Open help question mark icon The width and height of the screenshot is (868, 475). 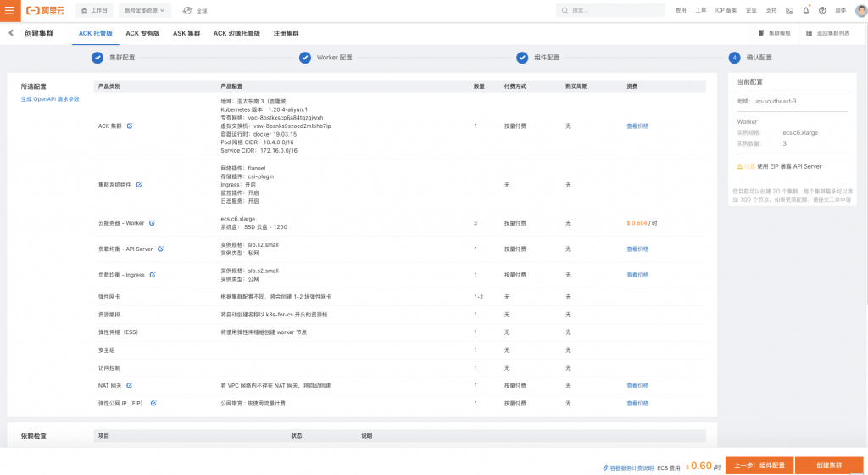[x=822, y=10]
